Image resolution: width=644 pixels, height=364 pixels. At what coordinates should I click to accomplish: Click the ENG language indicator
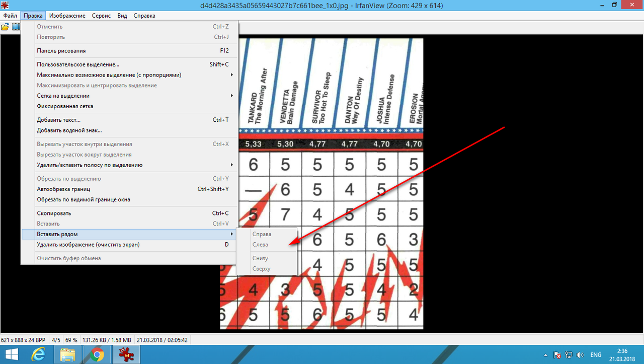click(596, 355)
